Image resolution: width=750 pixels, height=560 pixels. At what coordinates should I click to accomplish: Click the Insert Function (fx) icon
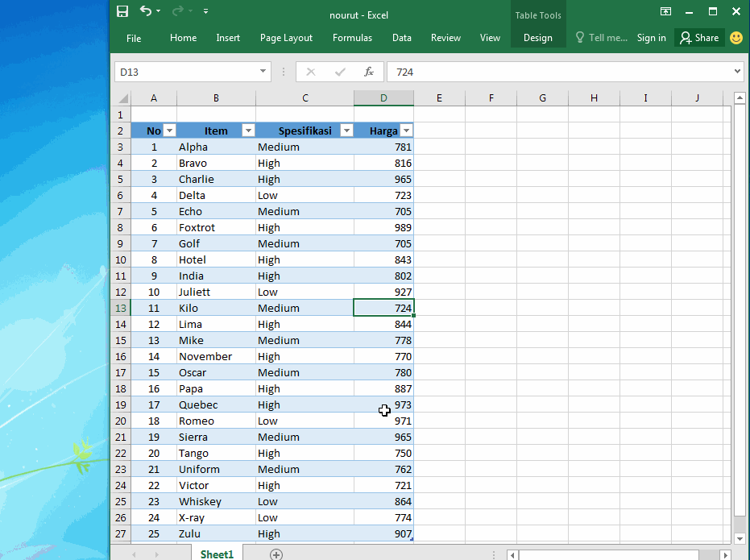[368, 72]
